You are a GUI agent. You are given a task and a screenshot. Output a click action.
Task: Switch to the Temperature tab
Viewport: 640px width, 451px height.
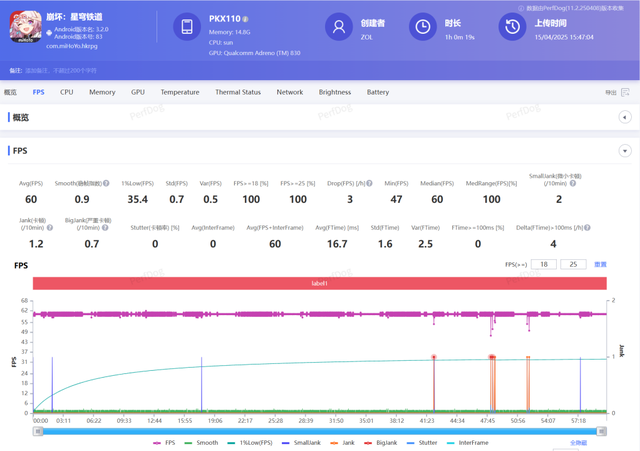click(180, 92)
